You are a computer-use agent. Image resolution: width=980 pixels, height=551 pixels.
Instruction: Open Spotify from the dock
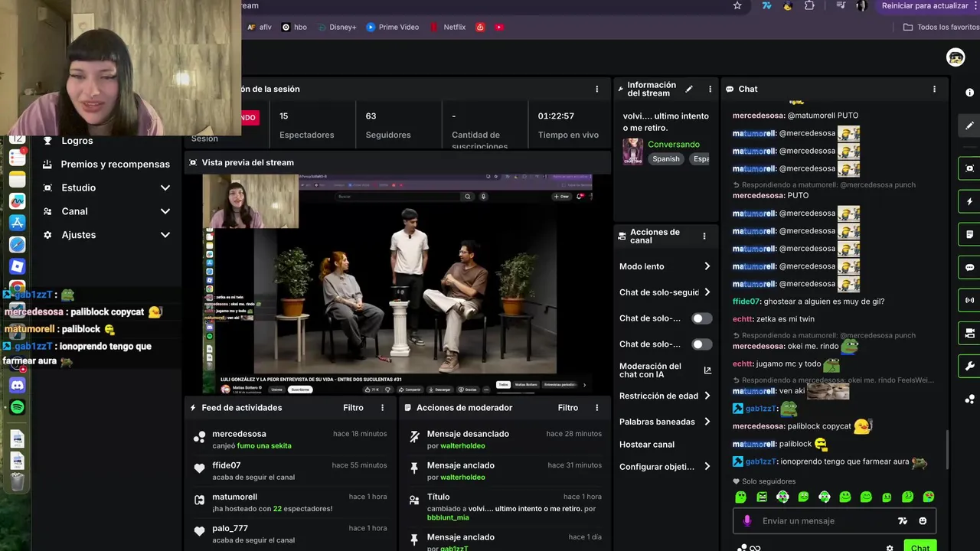coord(17,407)
